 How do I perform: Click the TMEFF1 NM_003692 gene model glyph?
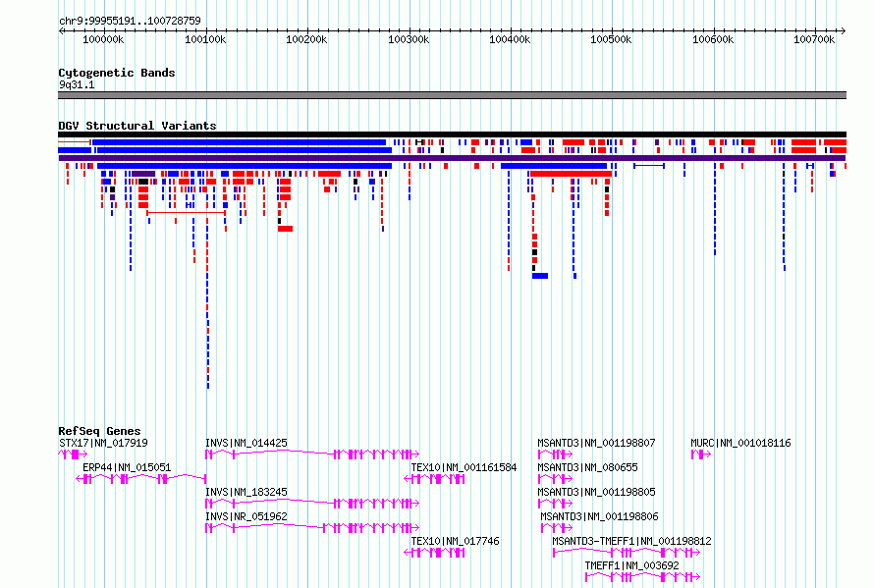(x=642, y=577)
